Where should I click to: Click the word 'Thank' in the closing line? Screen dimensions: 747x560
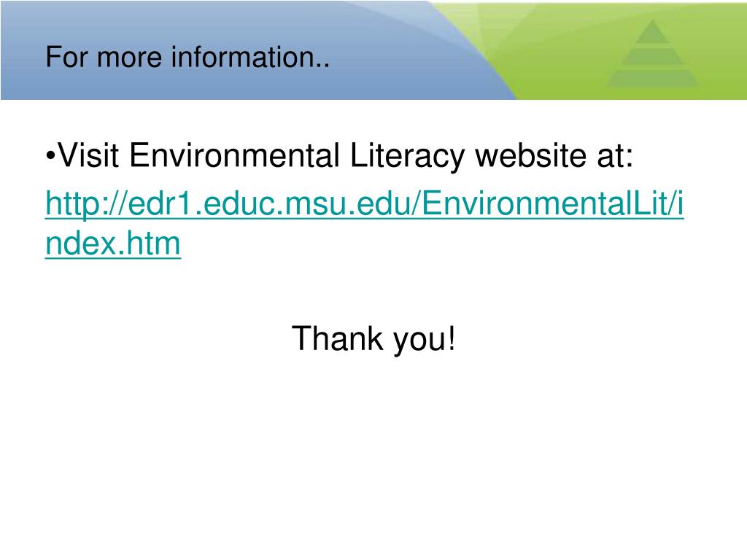(x=337, y=338)
